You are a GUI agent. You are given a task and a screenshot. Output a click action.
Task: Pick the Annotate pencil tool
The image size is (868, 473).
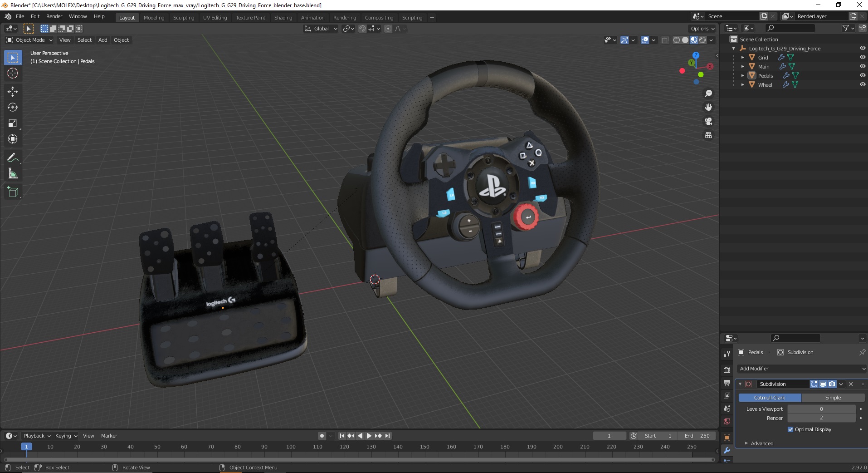[x=13, y=158]
